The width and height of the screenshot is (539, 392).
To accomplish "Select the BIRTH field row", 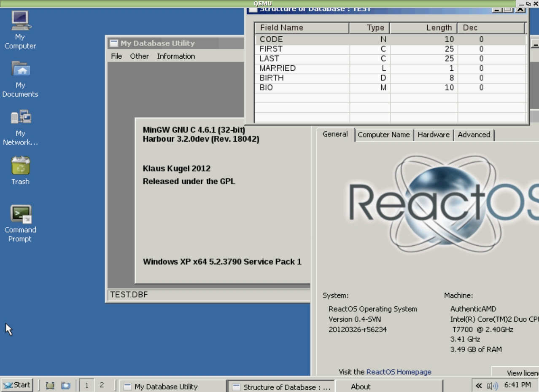I will (391, 78).
